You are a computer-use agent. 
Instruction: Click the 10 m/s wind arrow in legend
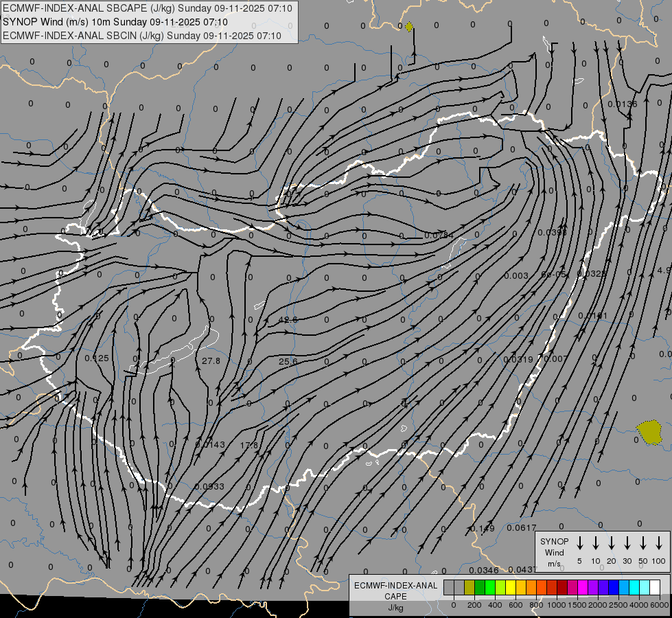click(596, 543)
